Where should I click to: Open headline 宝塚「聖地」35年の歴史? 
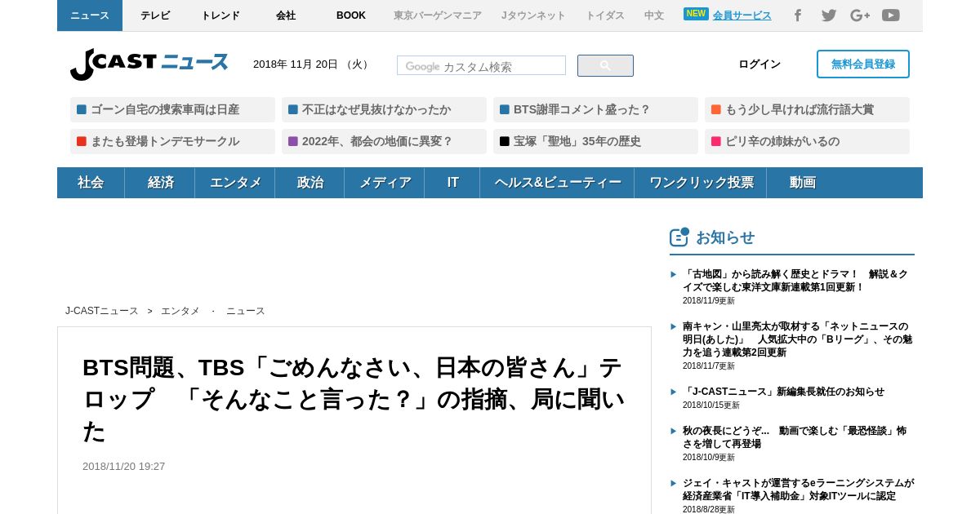click(595, 141)
